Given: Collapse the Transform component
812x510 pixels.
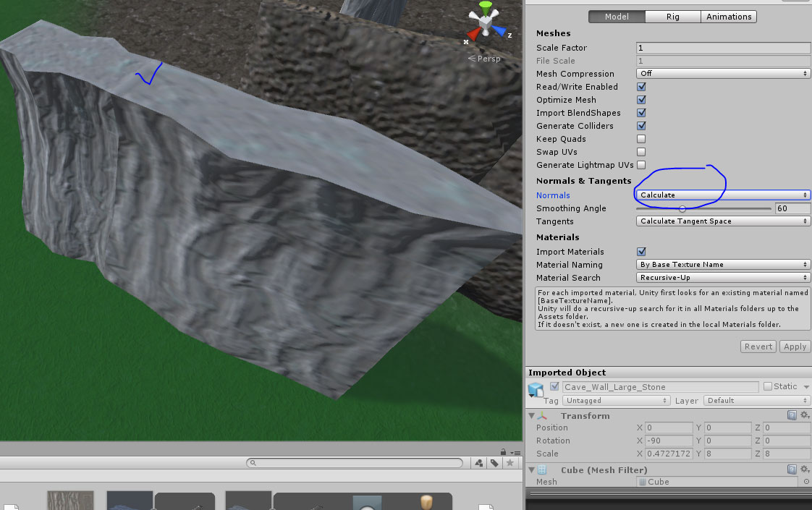Looking at the screenshot, I should tap(533, 415).
